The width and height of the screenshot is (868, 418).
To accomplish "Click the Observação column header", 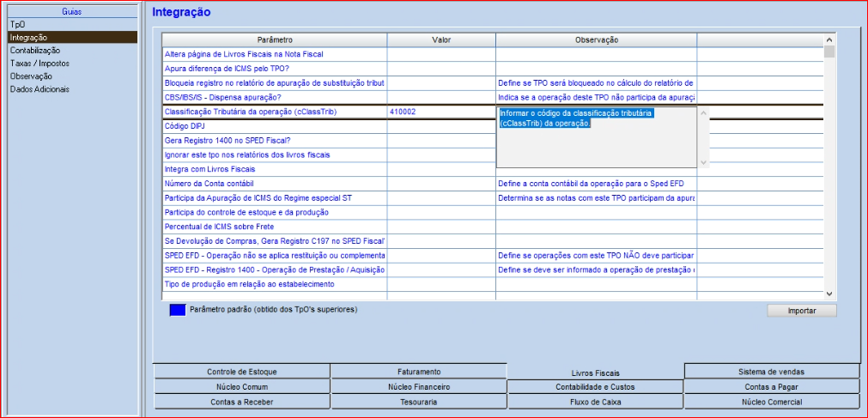I will (596, 40).
